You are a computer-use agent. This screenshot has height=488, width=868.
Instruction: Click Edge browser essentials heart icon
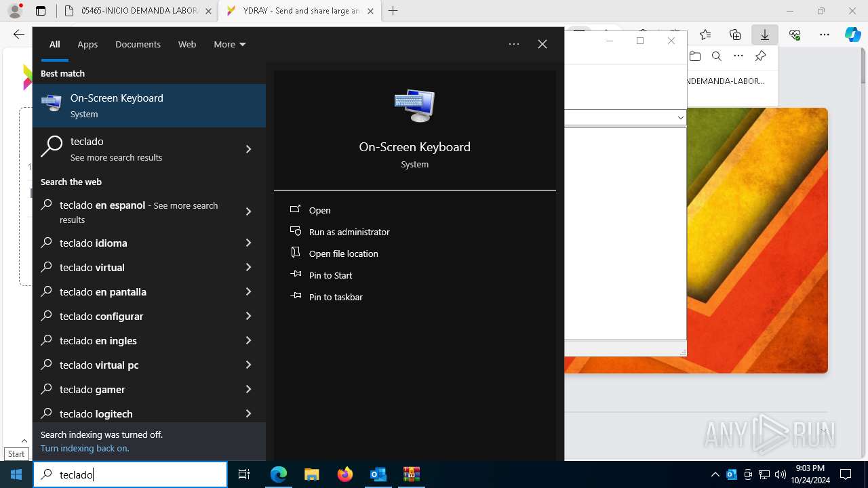click(795, 35)
